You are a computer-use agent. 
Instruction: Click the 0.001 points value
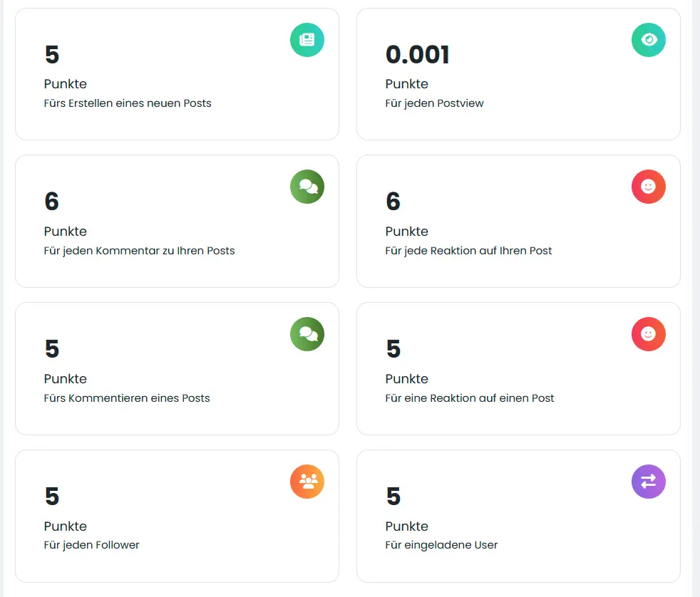pos(417,55)
